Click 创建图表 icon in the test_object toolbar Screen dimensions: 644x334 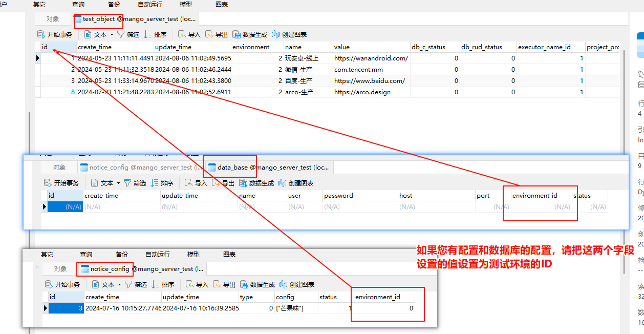(276, 35)
